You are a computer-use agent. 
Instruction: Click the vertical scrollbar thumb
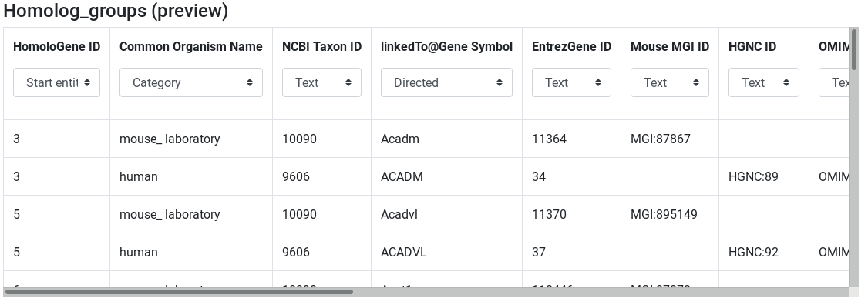pyautogui.click(x=854, y=50)
